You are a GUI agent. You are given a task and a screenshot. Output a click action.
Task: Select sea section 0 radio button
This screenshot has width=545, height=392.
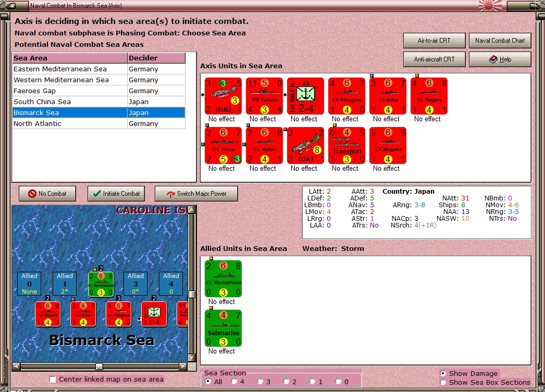point(339,382)
